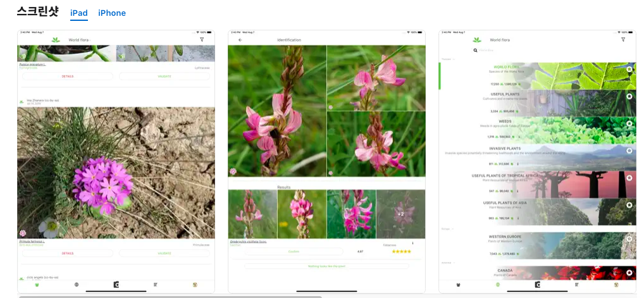Tap the five-star rating beside score 4.87

coord(401,252)
